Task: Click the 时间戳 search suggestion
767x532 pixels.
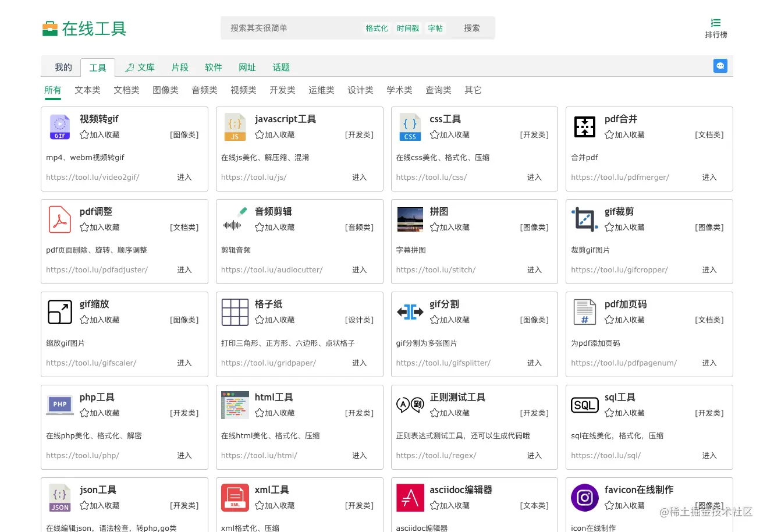Action: coord(408,29)
